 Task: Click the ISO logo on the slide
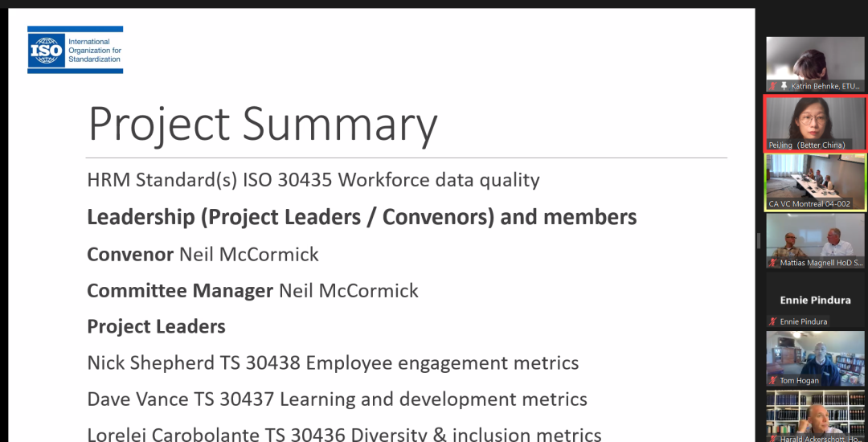[46, 50]
